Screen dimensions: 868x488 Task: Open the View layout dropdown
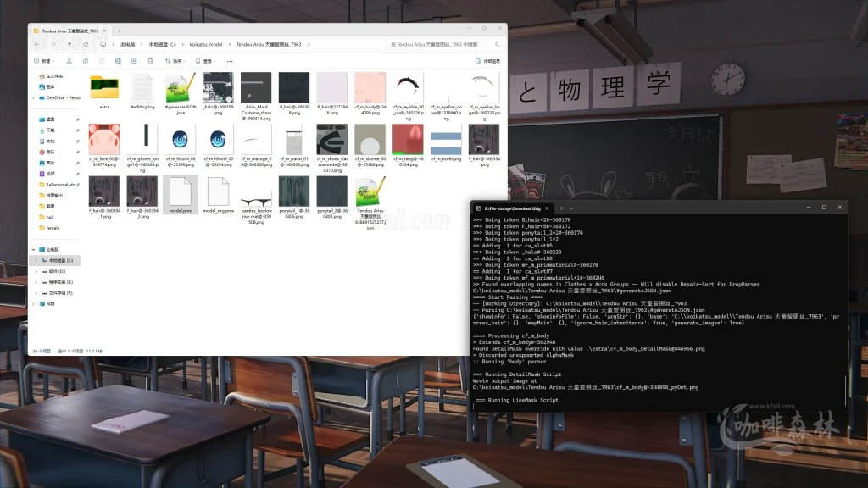tap(205, 61)
